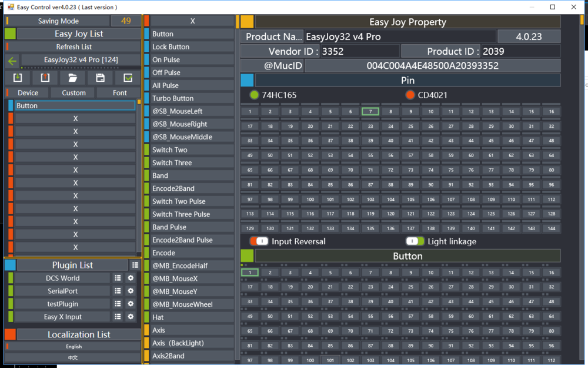Screen dimensions: 588x368
Task: Click yellow square beside Easy Joy Property
Action: (x=247, y=22)
